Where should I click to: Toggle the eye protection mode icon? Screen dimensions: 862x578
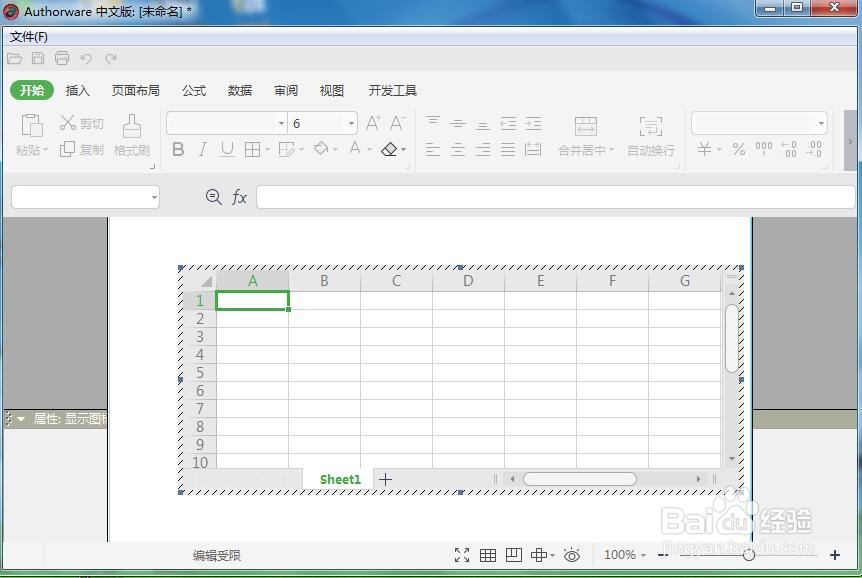pyautogui.click(x=572, y=555)
